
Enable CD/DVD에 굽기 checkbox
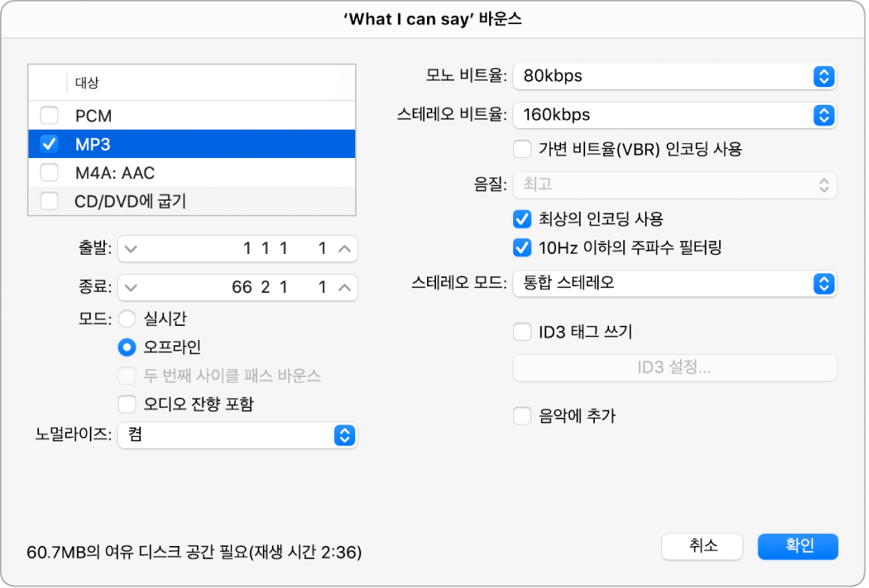pyautogui.click(x=49, y=201)
